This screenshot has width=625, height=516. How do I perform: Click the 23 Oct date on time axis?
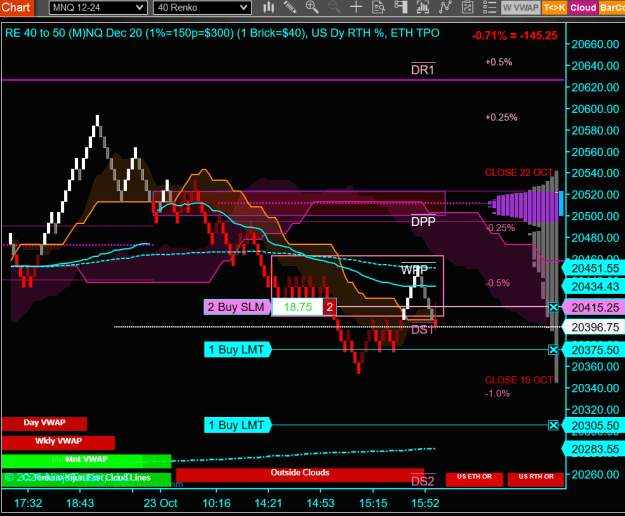[x=160, y=503]
